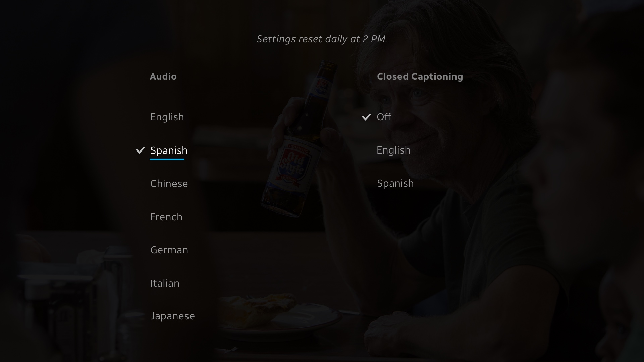Click divider line under Audio heading

click(227, 93)
